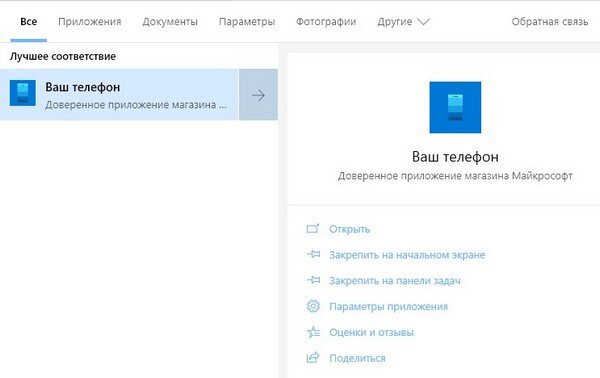This screenshot has width=600, height=378.
Task: Choose "Закрепить на начальном экране"
Action: (407, 255)
